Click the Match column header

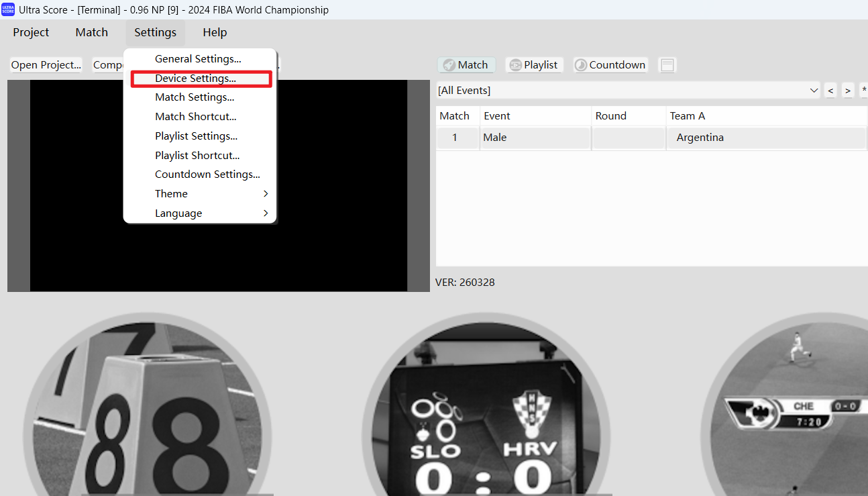click(457, 116)
